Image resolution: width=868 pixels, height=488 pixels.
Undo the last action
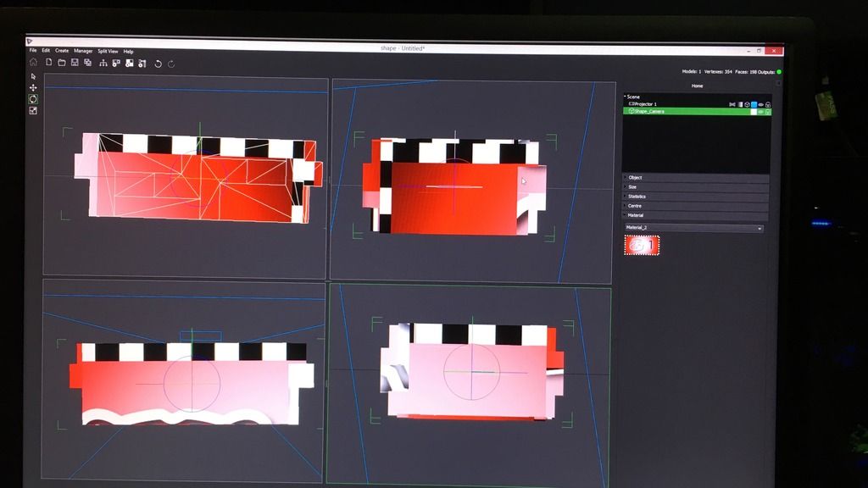pos(159,64)
